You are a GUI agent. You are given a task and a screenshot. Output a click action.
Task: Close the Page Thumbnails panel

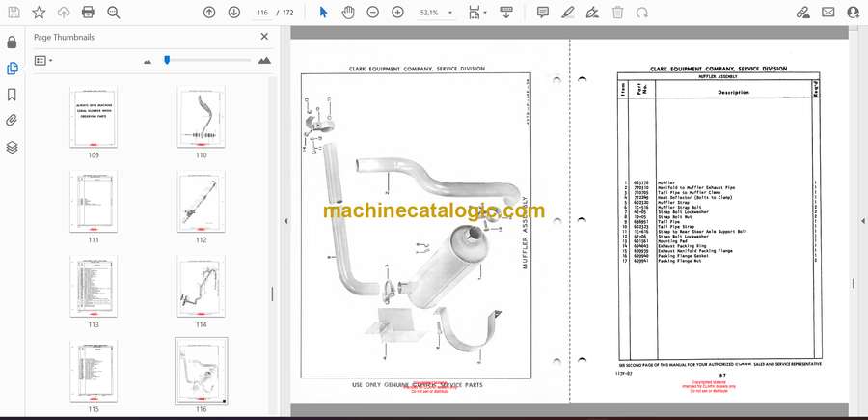coord(264,37)
